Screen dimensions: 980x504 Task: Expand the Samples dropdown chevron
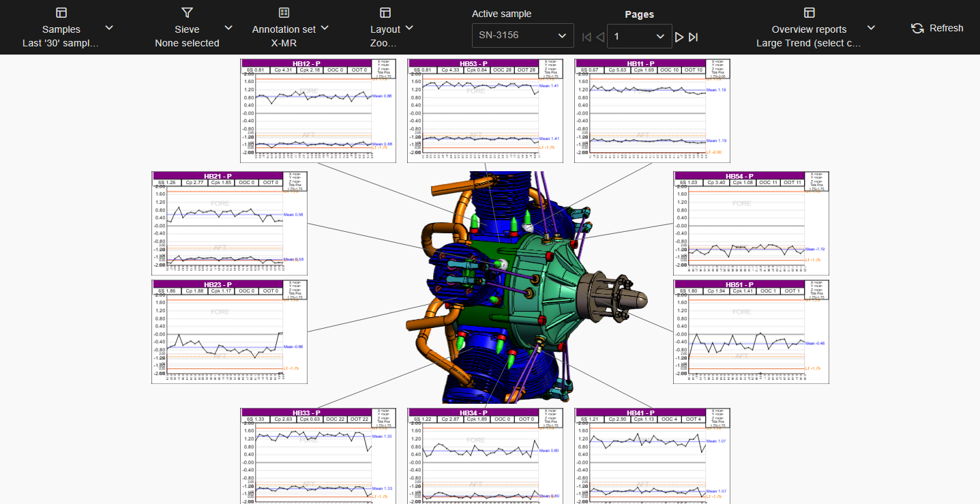click(109, 28)
